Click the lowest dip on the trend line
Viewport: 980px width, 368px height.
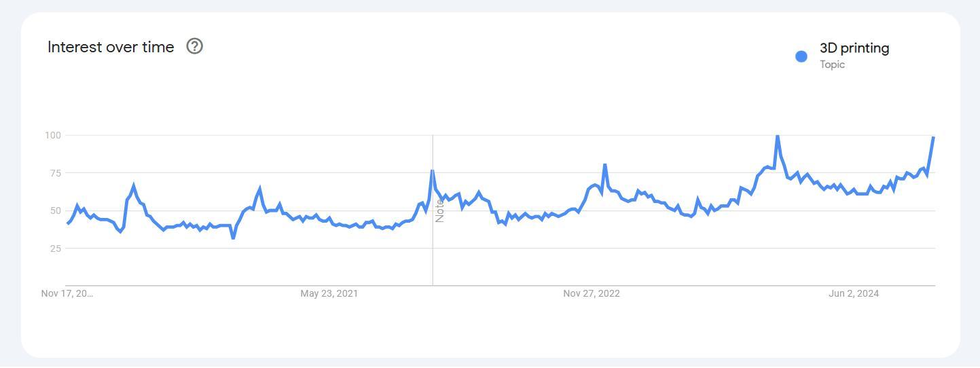coord(233,238)
